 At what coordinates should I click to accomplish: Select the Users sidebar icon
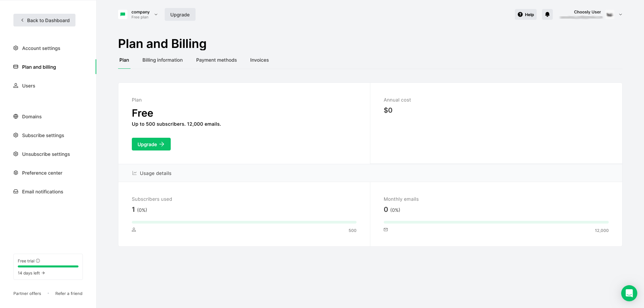pyautogui.click(x=16, y=85)
